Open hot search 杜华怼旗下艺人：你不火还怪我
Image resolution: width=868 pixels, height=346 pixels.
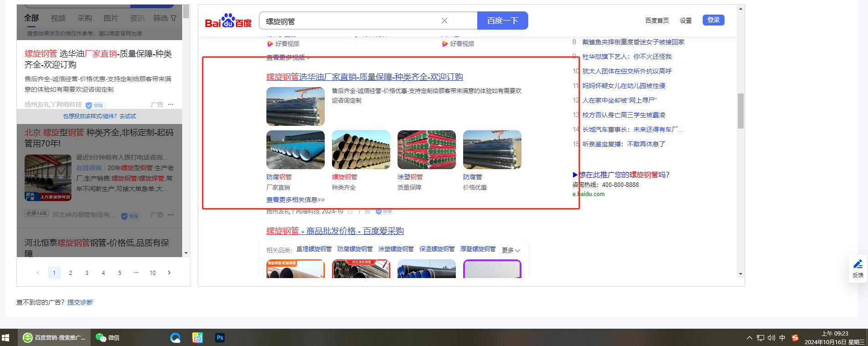pos(627,57)
